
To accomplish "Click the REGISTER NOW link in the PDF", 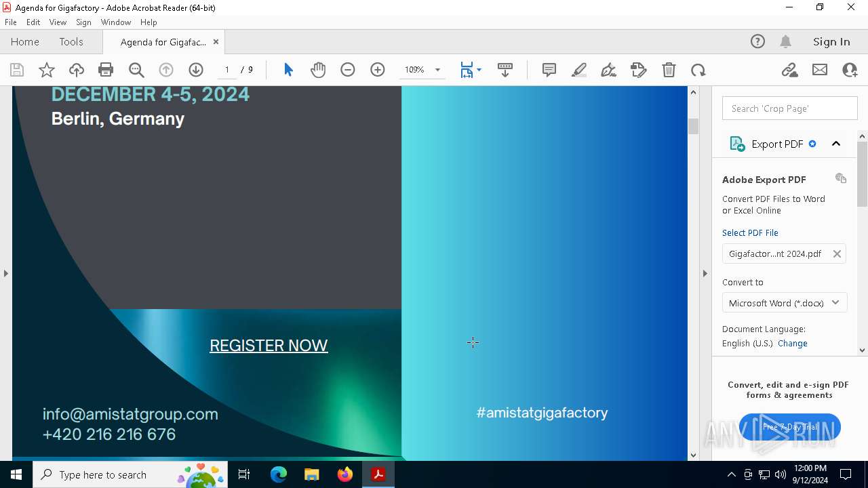I will pos(269,346).
